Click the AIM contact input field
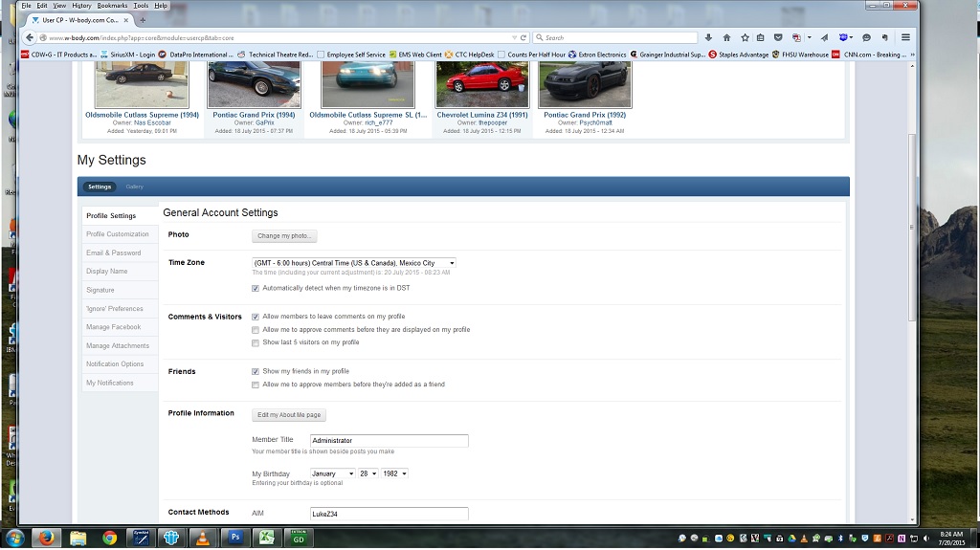The width and height of the screenshot is (980, 550). click(x=389, y=515)
